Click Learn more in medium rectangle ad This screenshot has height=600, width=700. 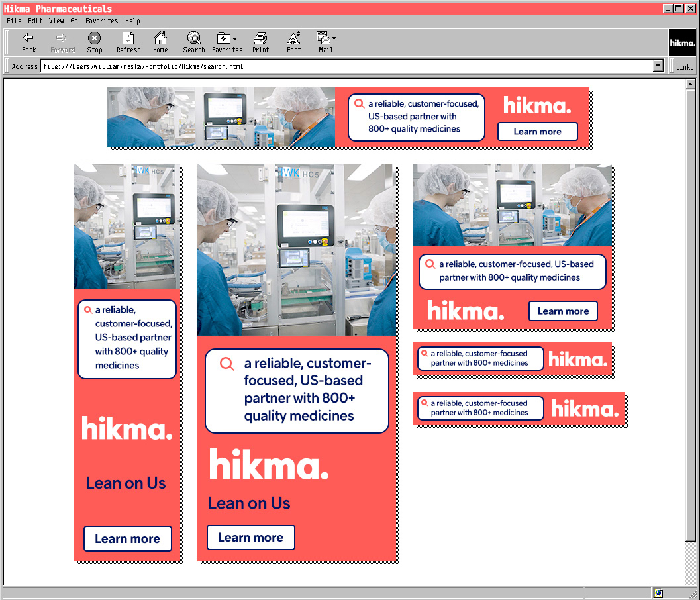click(563, 311)
